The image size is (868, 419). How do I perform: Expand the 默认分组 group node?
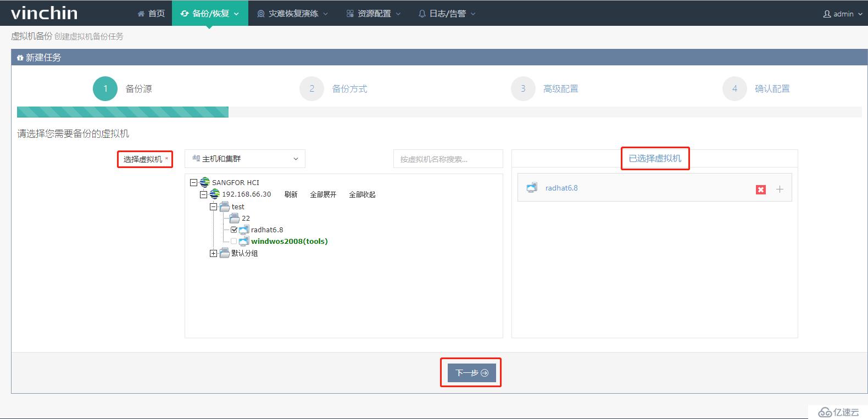(213, 253)
